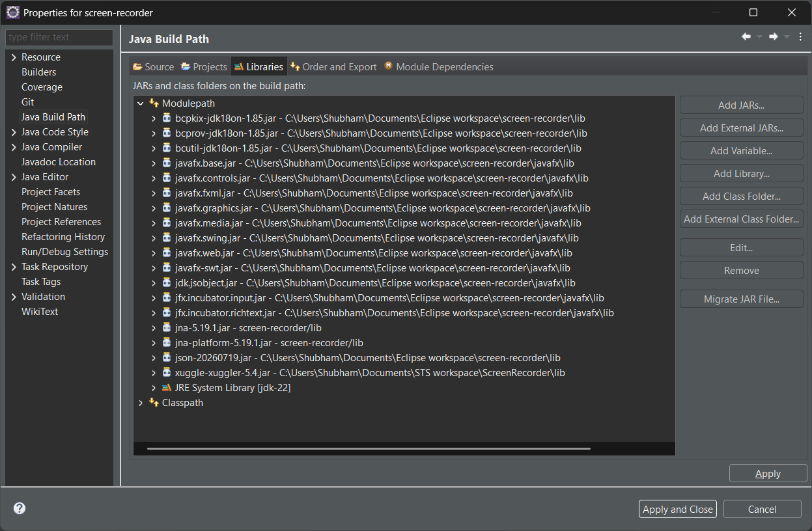
Task: Select Git in the sidebar
Action: coord(27,102)
